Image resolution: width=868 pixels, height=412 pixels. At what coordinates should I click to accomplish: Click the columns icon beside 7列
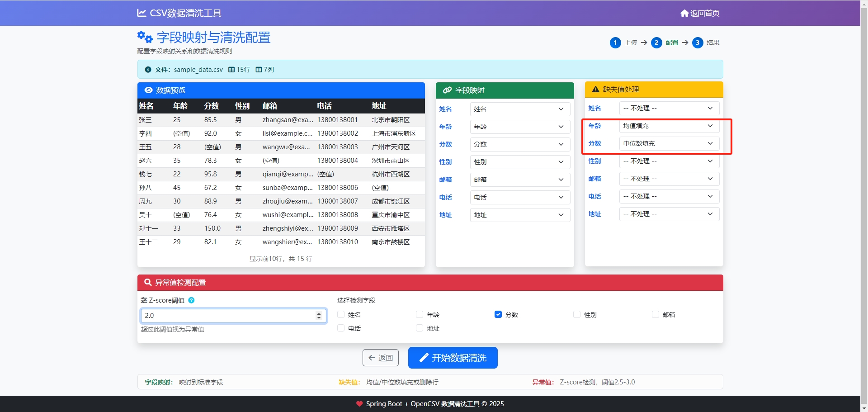tap(259, 70)
